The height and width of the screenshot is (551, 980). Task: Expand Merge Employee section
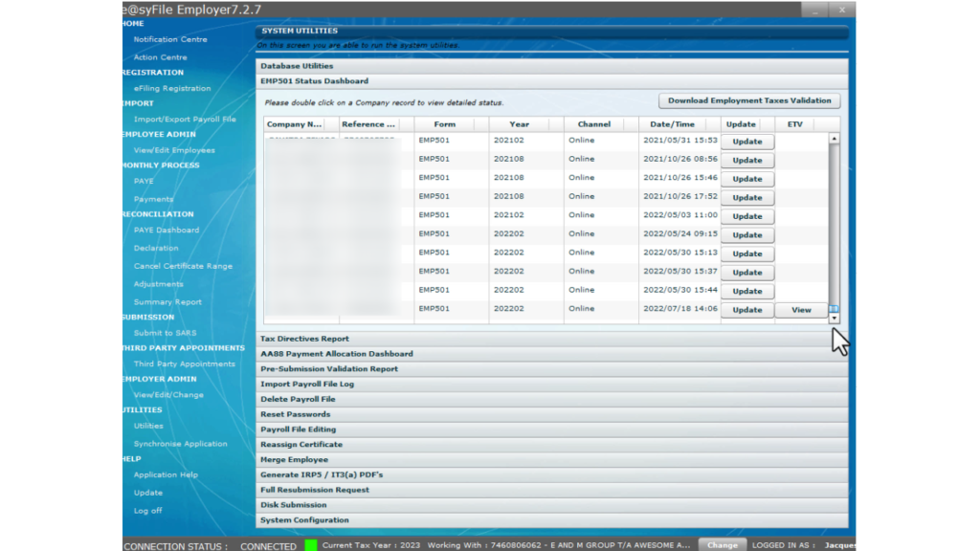pyautogui.click(x=552, y=459)
